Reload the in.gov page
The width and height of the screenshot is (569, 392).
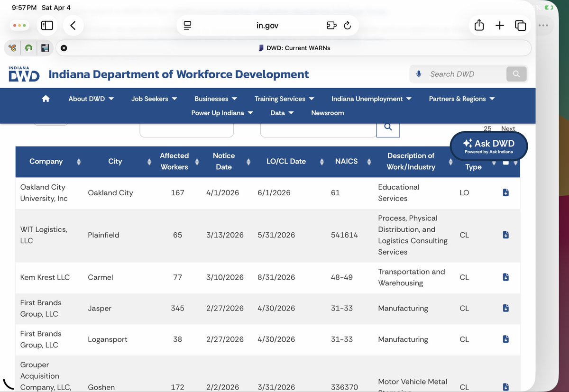(x=348, y=26)
